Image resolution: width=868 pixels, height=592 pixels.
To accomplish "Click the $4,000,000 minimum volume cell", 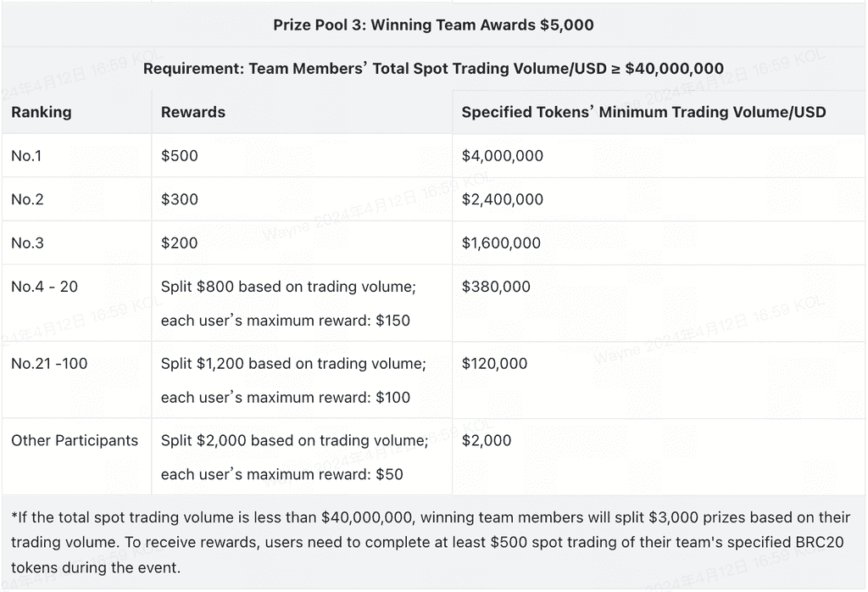I will pos(503,156).
